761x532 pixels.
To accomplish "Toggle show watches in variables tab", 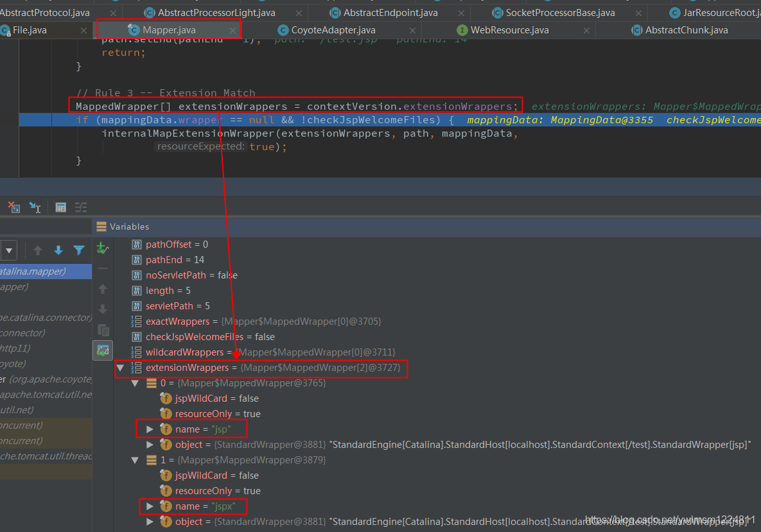I will click(x=103, y=350).
